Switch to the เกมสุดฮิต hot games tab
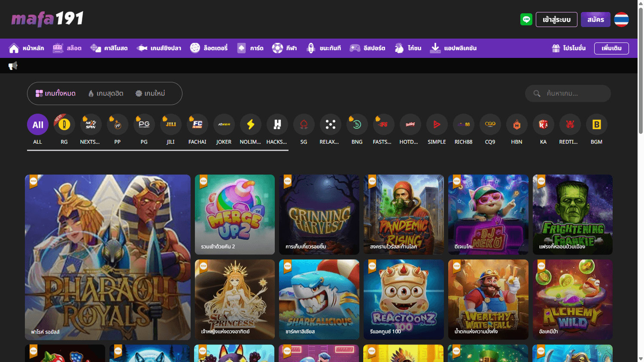Screen dimensions: 644x362 click(105, 93)
